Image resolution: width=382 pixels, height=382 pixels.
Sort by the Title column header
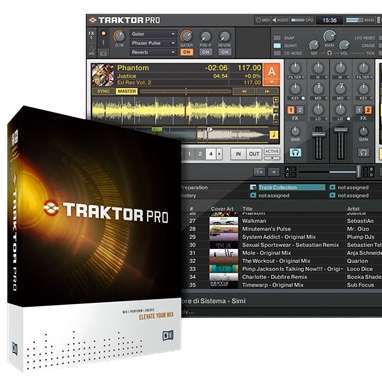(x=247, y=209)
